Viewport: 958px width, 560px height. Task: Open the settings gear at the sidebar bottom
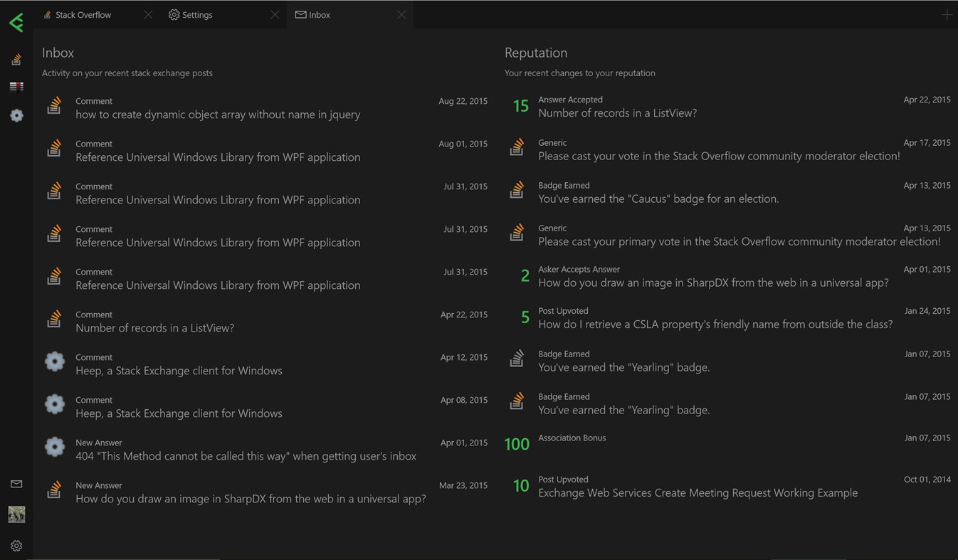[x=16, y=546]
